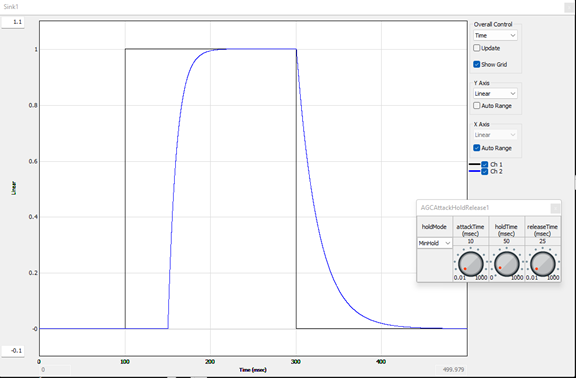Open the holdMode MinHold dropdown
The width and height of the screenshot is (576, 378).
click(435, 243)
